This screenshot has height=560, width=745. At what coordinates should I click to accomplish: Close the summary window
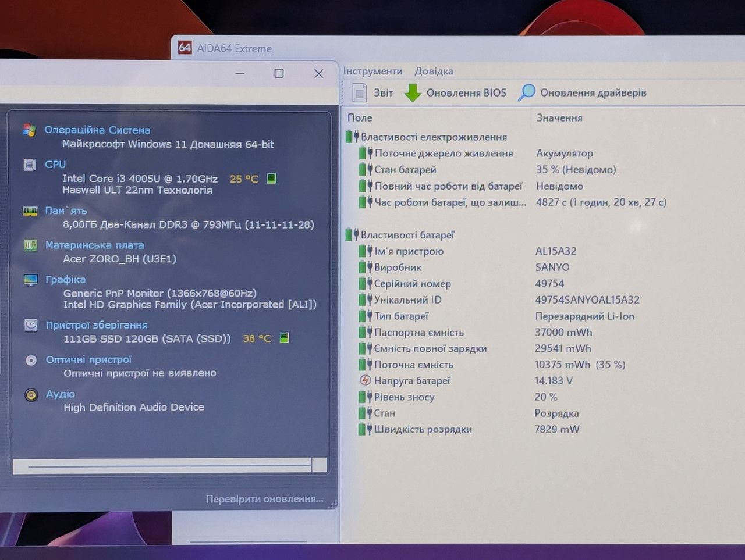pyautogui.click(x=318, y=73)
